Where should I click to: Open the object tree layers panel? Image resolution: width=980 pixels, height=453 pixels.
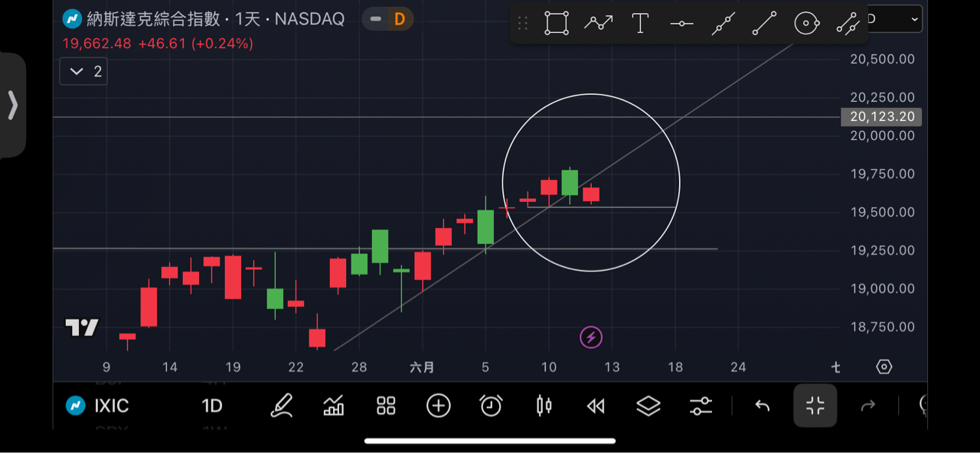click(x=648, y=406)
